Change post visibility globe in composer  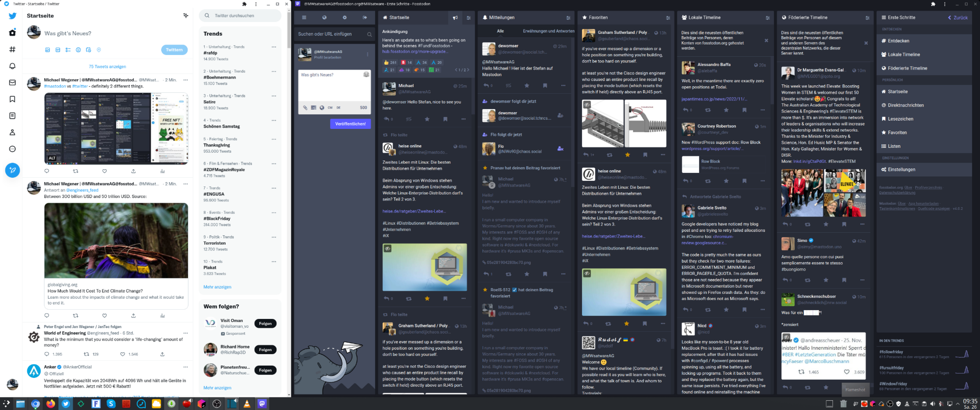[x=322, y=107]
